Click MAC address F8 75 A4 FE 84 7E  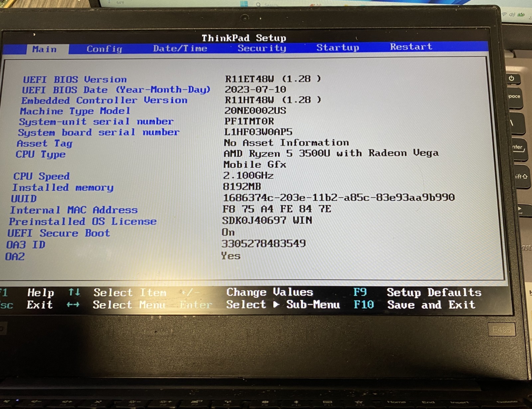point(277,209)
